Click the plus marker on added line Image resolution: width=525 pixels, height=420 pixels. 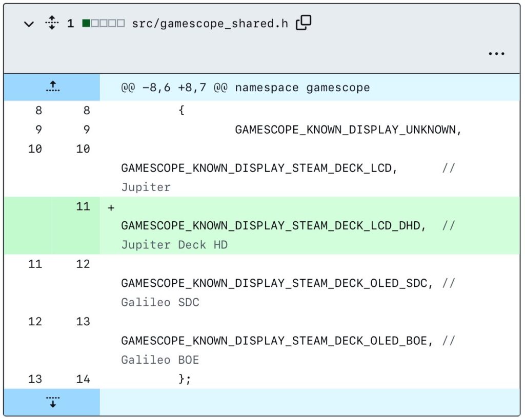coord(111,207)
